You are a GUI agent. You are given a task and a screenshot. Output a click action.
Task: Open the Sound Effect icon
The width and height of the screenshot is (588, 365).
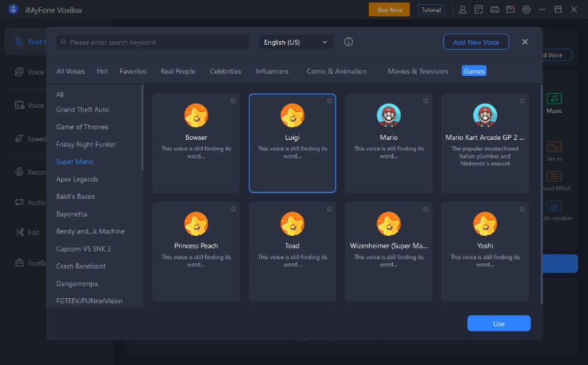(x=554, y=176)
